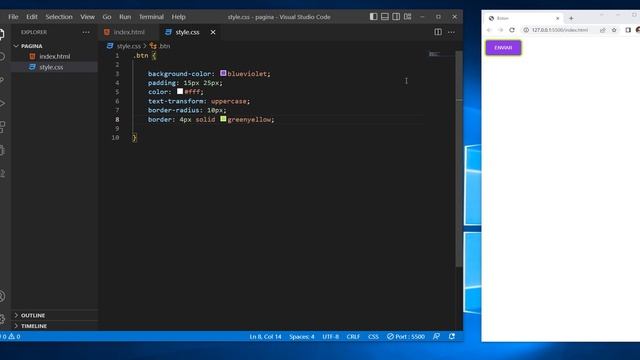Click the ENVIAR button in browser page
The height and width of the screenshot is (360, 640).
503,48
